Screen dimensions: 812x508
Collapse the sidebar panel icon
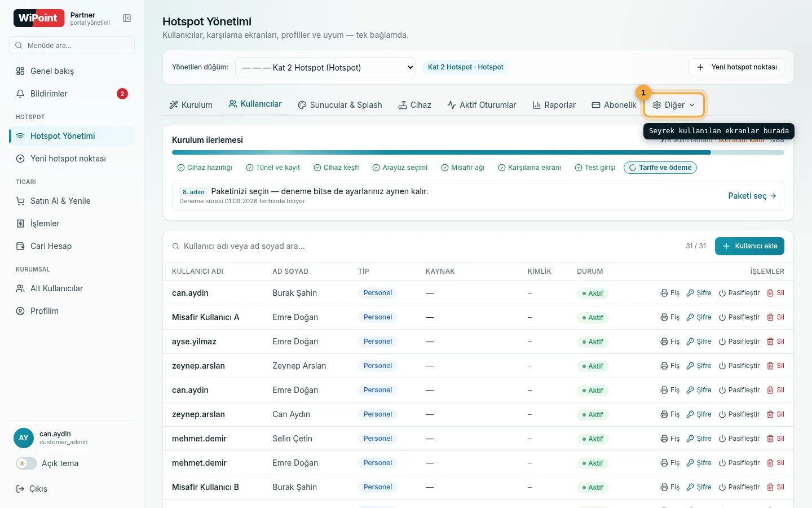click(x=127, y=19)
